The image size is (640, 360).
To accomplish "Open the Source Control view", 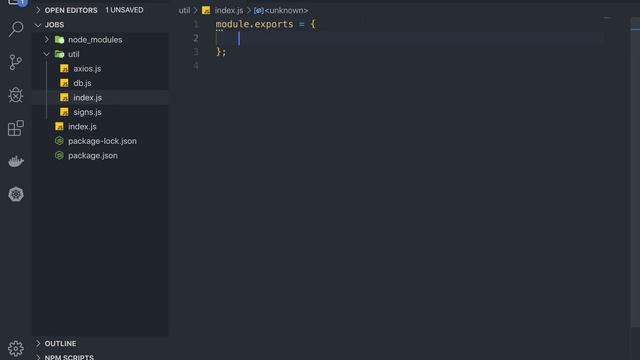I will pyautogui.click(x=16, y=62).
